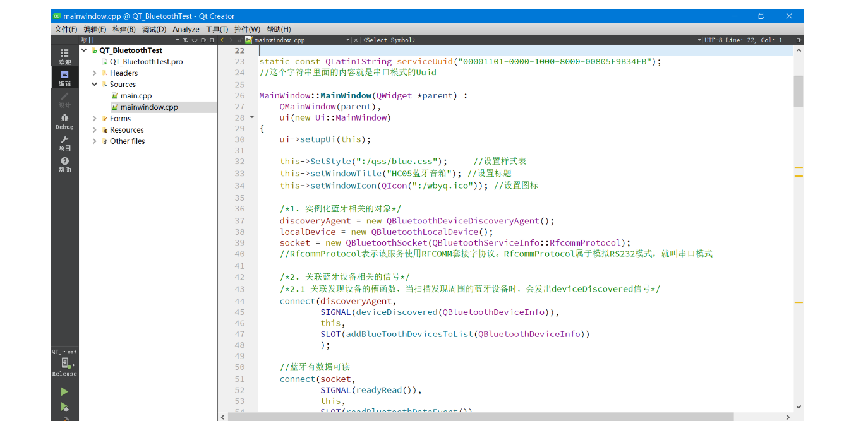Start debugging with play-bug button
This screenshot has width=868, height=421.
64,407
